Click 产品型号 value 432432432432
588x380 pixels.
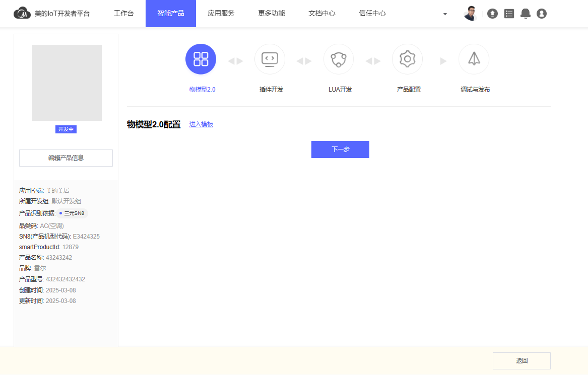pos(66,279)
